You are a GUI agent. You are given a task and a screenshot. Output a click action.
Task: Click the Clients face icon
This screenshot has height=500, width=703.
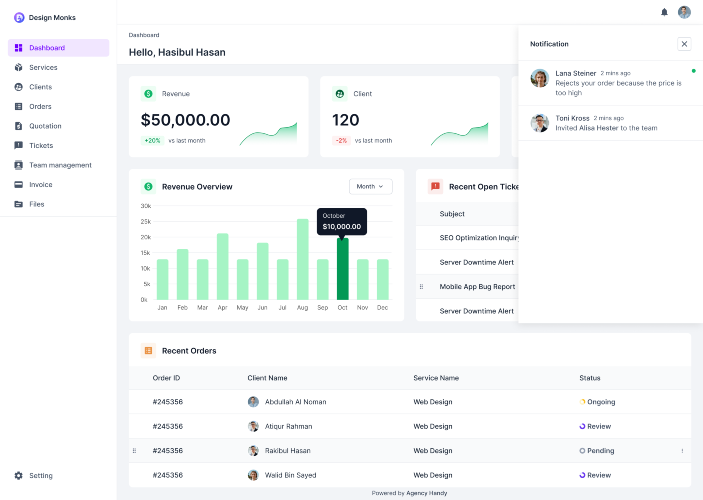coord(18,87)
